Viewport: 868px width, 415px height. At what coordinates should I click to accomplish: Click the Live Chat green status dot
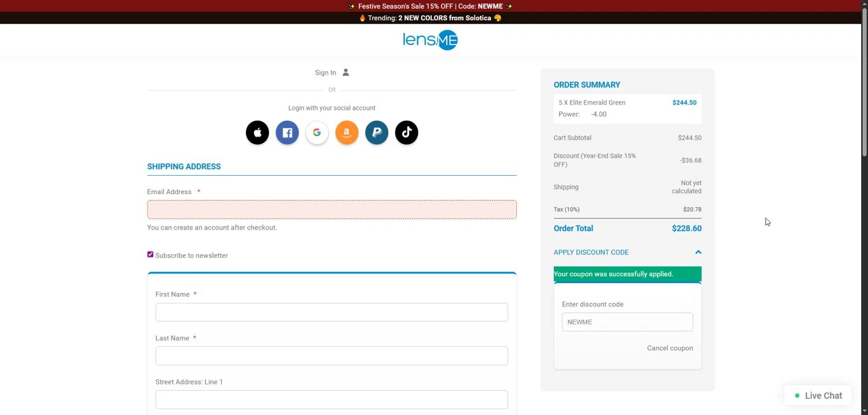(x=797, y=396)
